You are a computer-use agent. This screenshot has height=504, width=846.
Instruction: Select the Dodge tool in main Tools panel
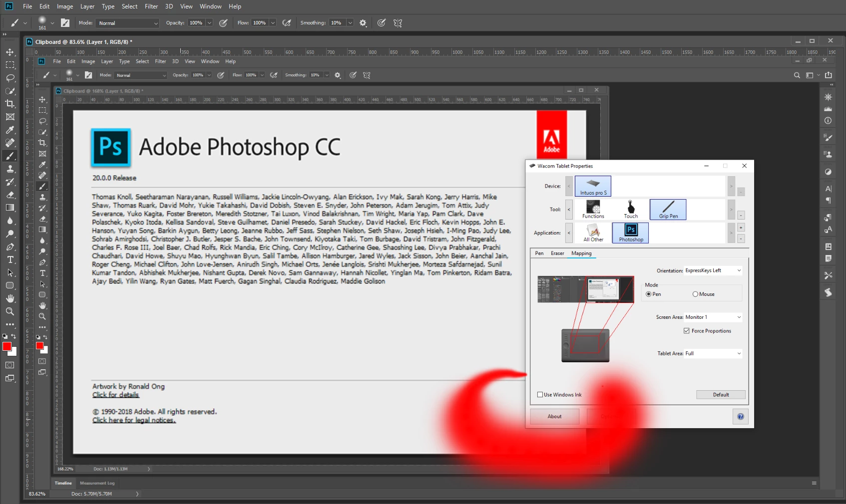click(x=10, y=234)
